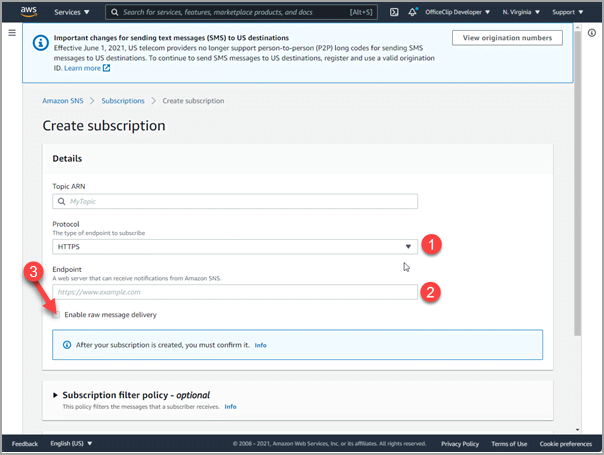Click the 'Create subscription' breadcrumb text
Image resolution: width=604 pixels, height=455 pixels.
[193, 101]
